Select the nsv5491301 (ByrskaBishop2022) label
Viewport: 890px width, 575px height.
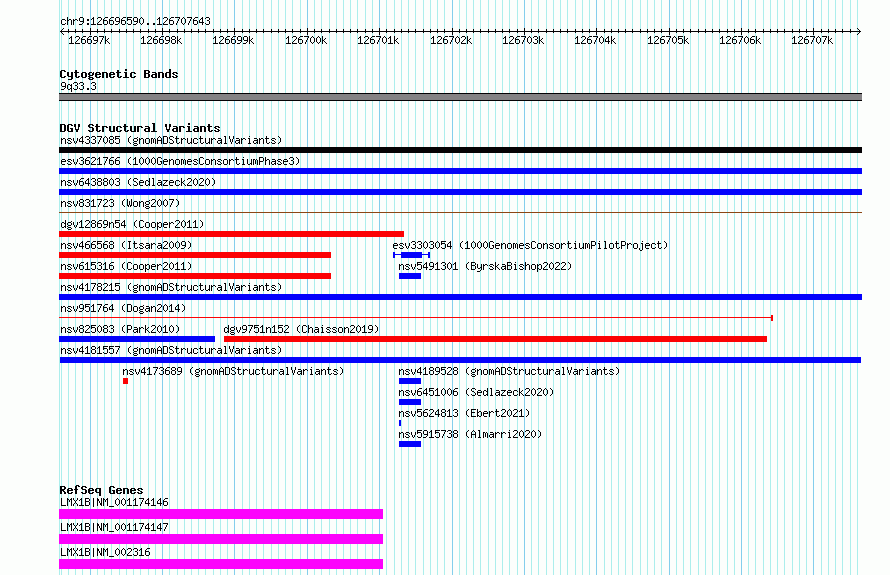[485, 266]
